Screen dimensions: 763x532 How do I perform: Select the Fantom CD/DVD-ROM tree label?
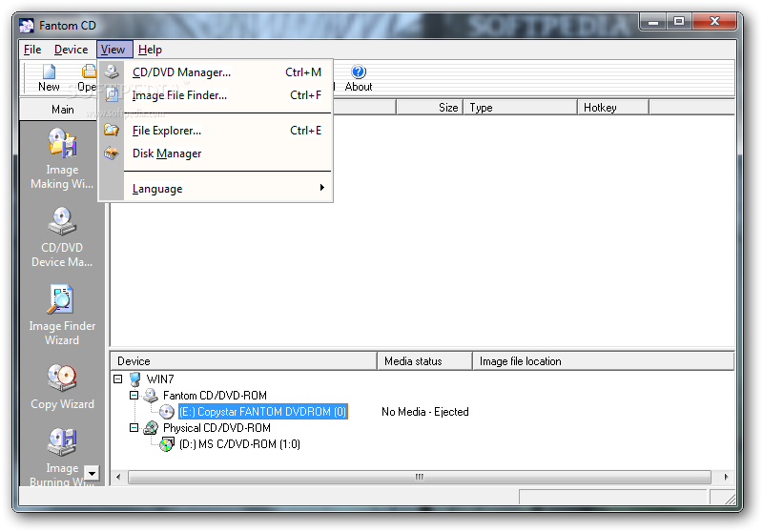[x=215, y=396]
